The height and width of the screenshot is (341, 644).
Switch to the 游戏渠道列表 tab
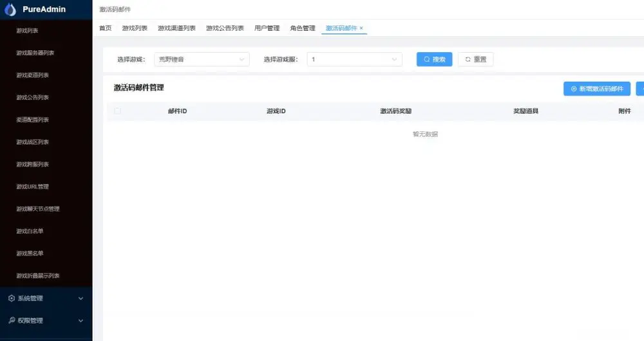coord(176,28)
